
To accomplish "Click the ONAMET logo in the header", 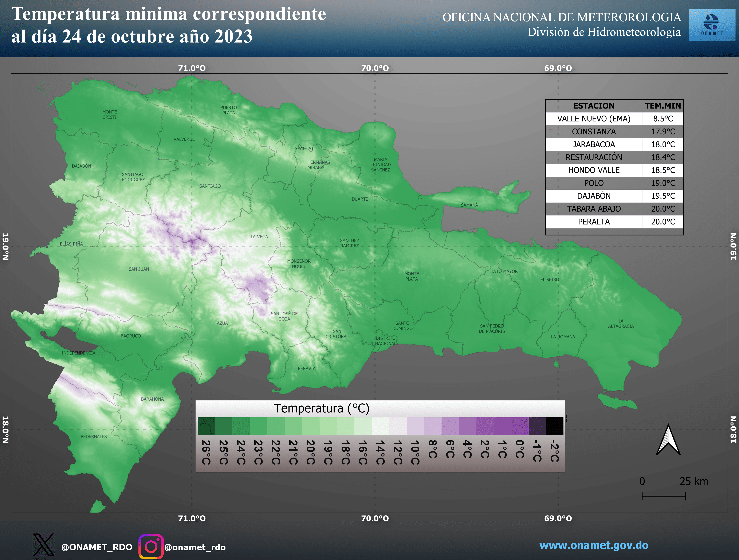I will click(712, 25).
